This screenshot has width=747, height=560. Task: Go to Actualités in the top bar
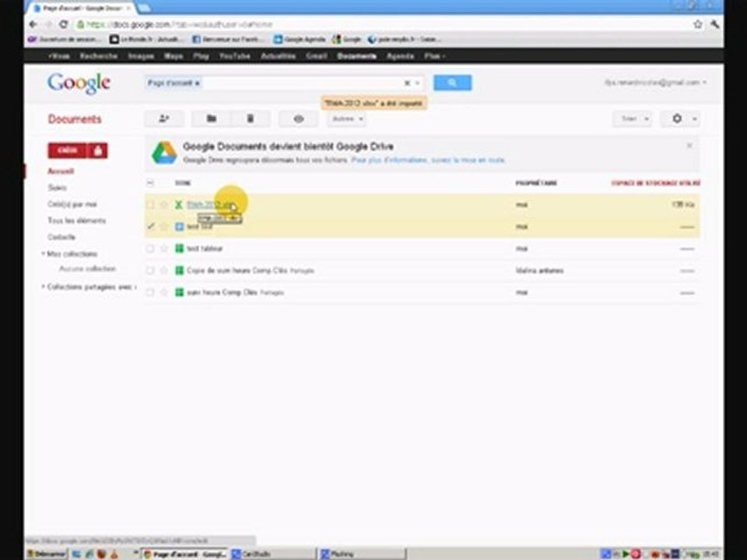(279, 56)
